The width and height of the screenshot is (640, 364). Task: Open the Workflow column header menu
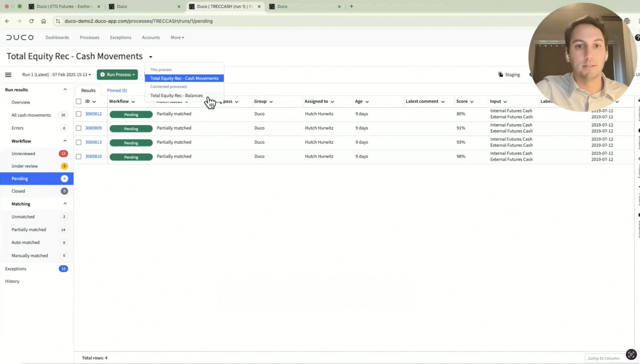coord(133,102)
